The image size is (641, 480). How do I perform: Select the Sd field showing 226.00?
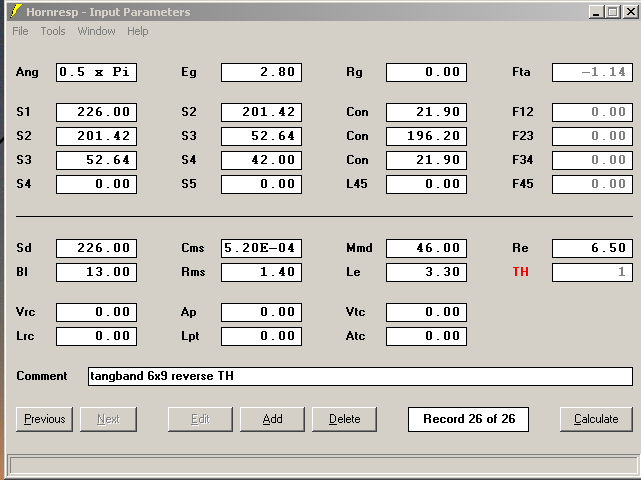96,249
